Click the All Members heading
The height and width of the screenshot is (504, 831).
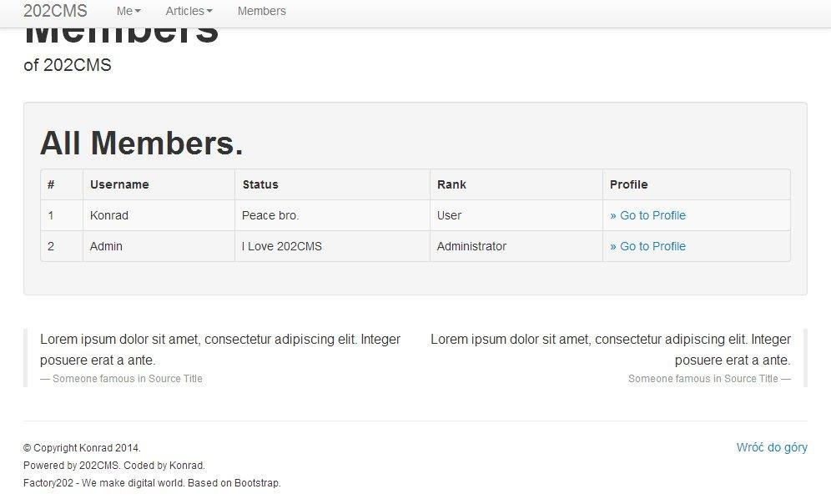pos(140,143)
